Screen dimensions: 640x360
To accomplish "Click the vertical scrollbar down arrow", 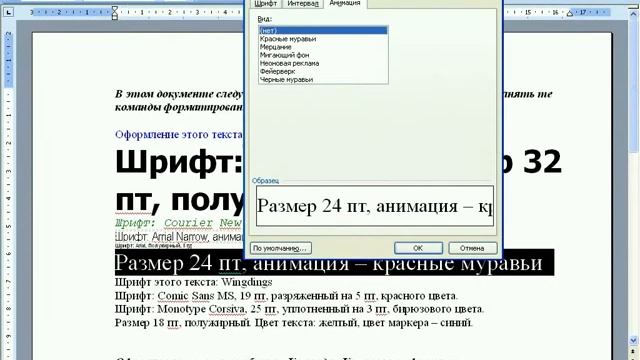I will (x=633, y=340).
